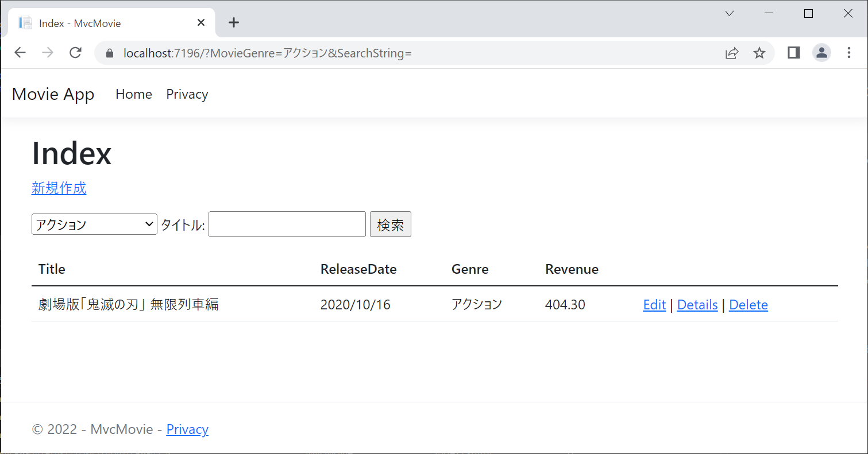
Task: Navigate back using the back arrow
Action: pyautogui.click(x=20, y=52)
